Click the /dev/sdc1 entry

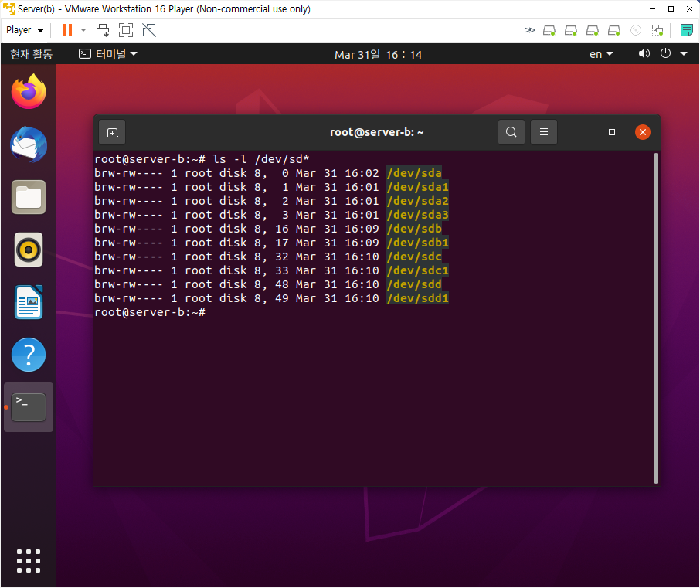pyautogui.click(x=418, y=270)
